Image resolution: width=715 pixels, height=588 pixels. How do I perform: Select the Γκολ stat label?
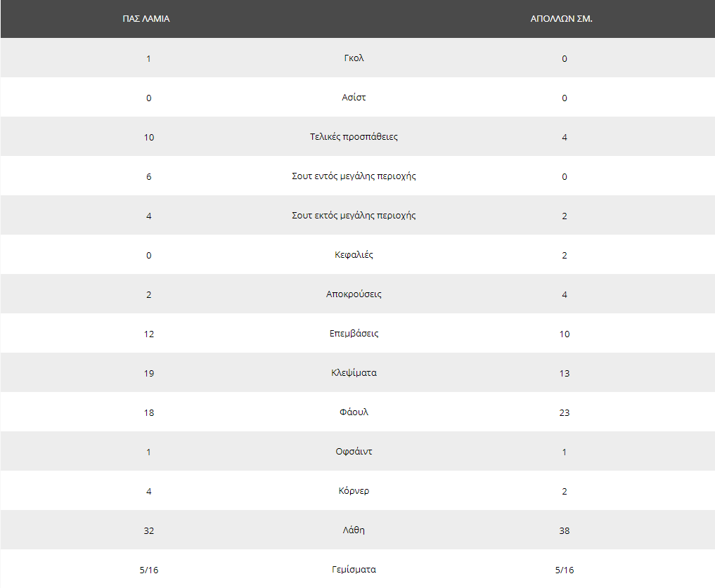[x=354, y=58]
